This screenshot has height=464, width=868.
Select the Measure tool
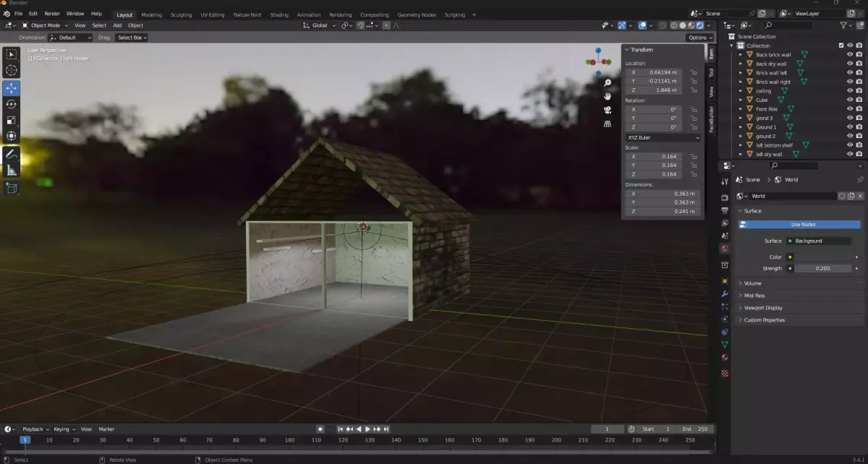pyautogui.click(x=12, y=170)
